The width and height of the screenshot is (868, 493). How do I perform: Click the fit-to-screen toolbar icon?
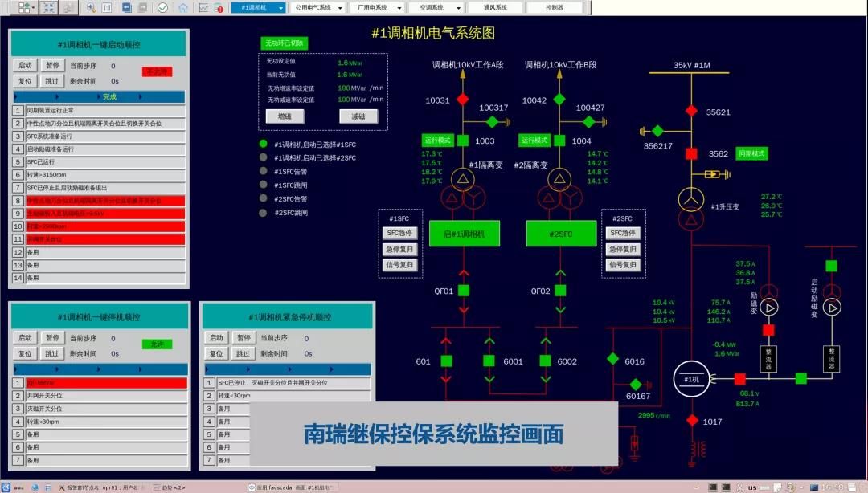click(48, 7)
